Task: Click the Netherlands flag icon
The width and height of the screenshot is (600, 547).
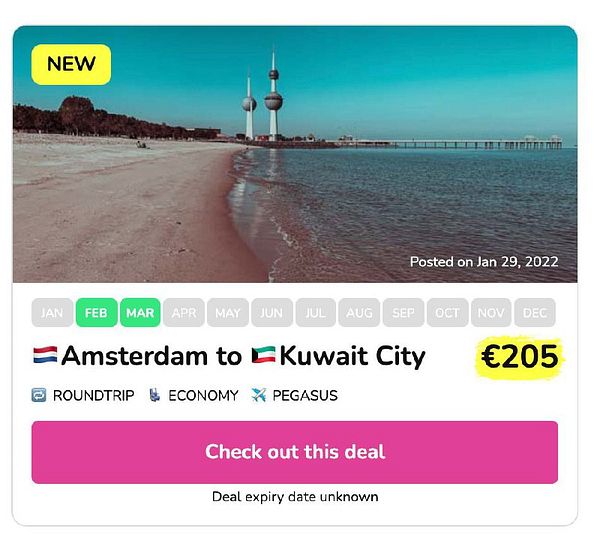Action: pyautogui.click(x=45, y=355)
